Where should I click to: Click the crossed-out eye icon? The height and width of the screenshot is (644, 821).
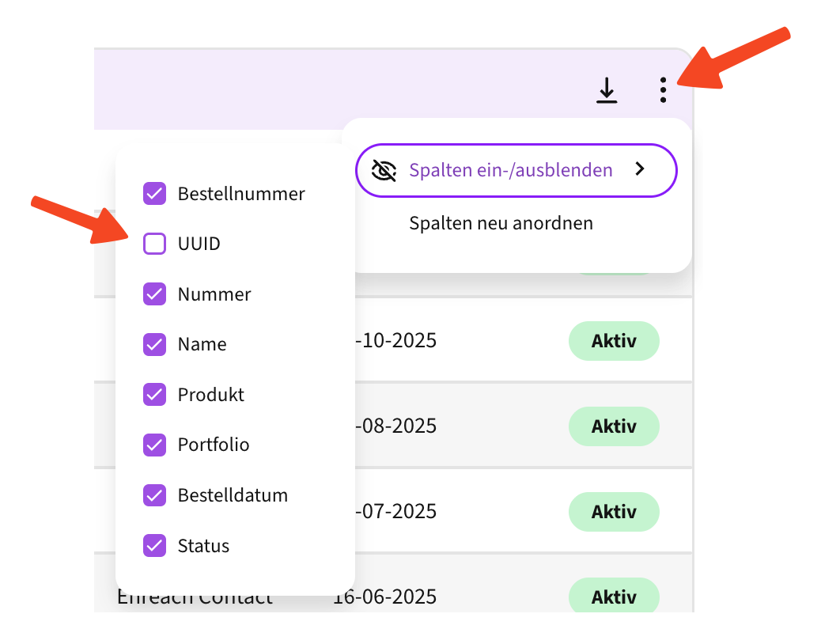point(384,170)
